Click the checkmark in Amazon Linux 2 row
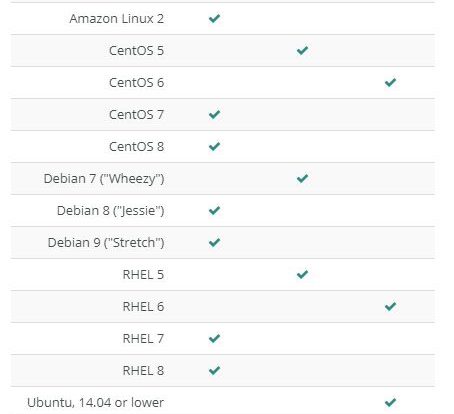 click(x=214, y=18)
